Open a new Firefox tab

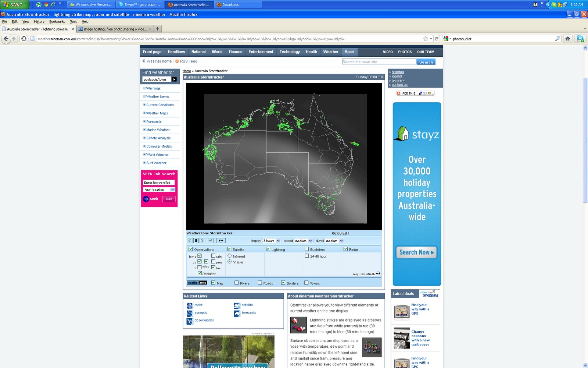(x=157, y=29)
